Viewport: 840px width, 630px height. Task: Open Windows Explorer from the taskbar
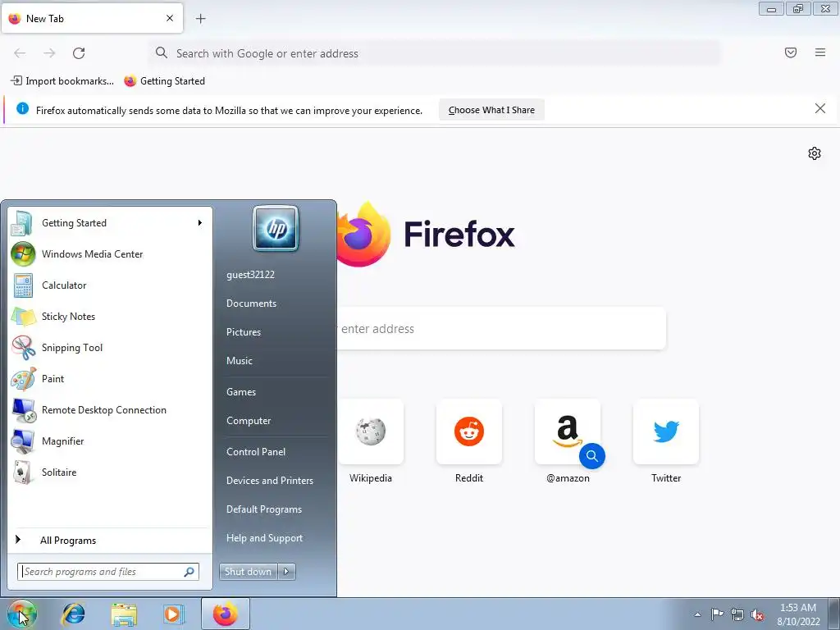pos(124,614)
